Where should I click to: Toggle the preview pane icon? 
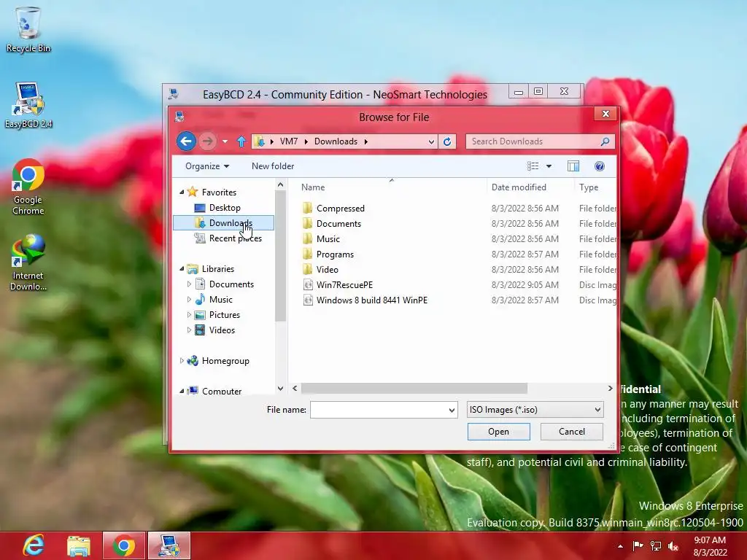coord(573,166)
